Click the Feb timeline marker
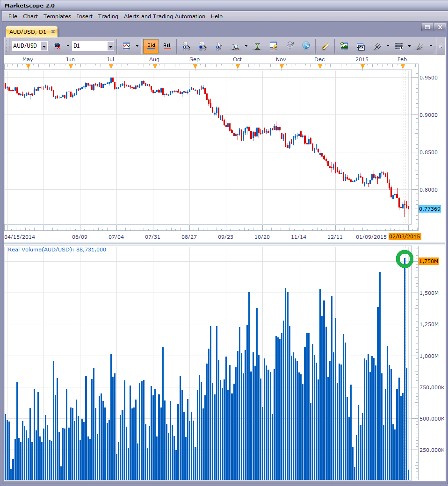This screenshot has height=486, width=448. pos(403,66)
